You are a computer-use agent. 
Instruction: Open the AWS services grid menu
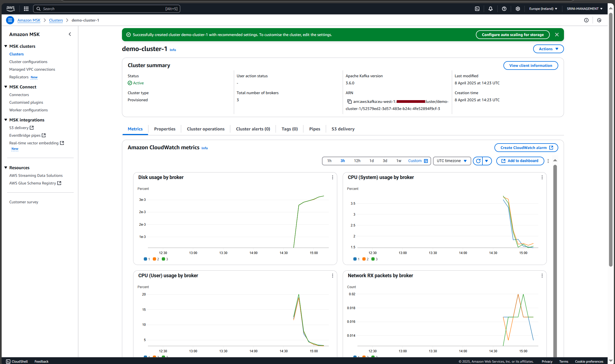26,9
